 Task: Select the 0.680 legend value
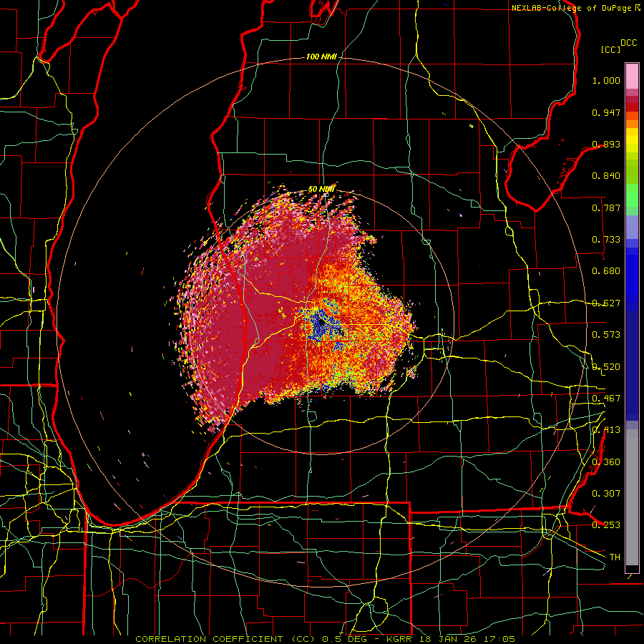coord(606,271)
